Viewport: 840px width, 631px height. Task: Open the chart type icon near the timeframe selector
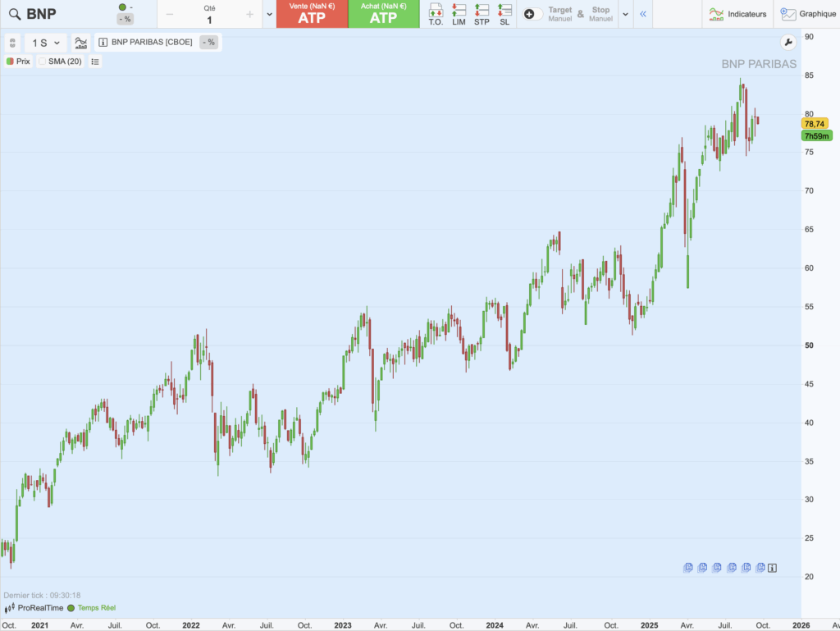point(80,42)
